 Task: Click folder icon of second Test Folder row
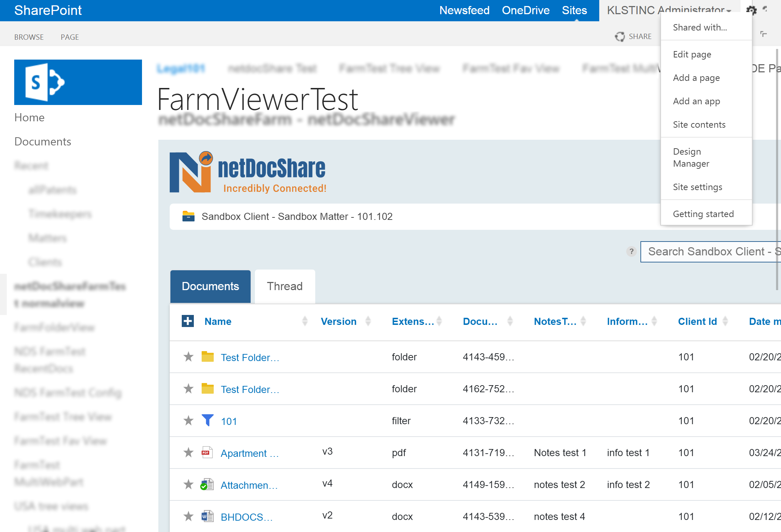pyautogui.click(x=207, y=388)
